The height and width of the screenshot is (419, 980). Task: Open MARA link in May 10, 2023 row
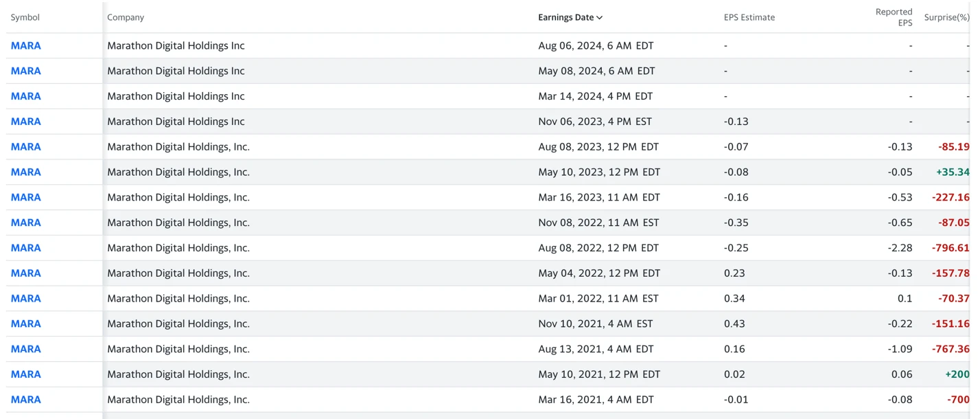click(26, 172)
